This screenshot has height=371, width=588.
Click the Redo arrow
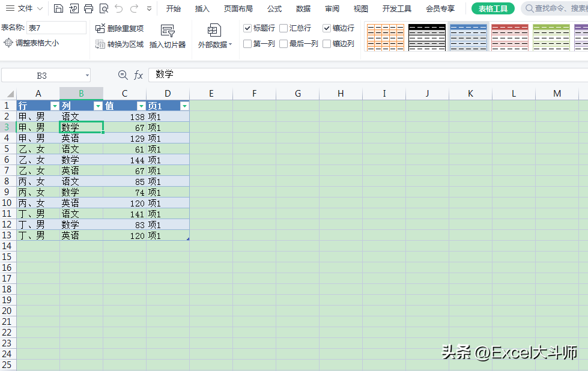pos(134,8)
